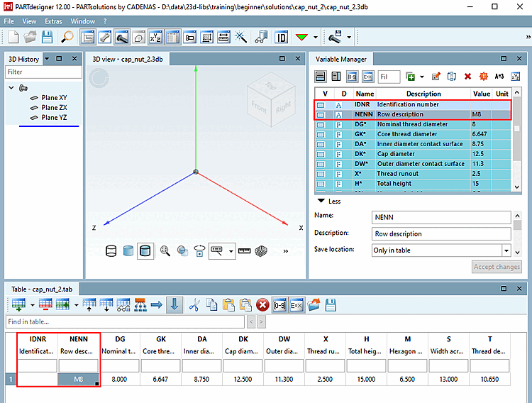Click the measuring ruler icon in 3D view
The image size is (532, 403).
(245, 250)
